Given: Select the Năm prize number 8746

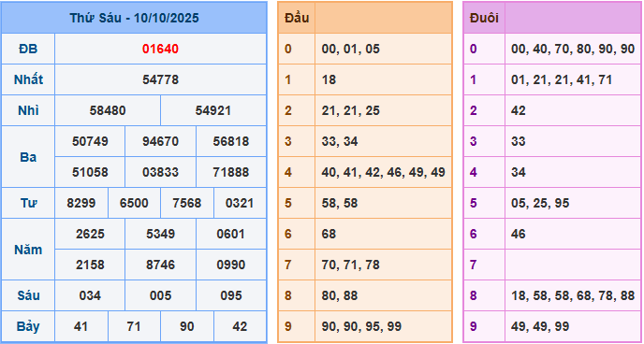Looking at the screenshot, I should click(x=161, y=265).
